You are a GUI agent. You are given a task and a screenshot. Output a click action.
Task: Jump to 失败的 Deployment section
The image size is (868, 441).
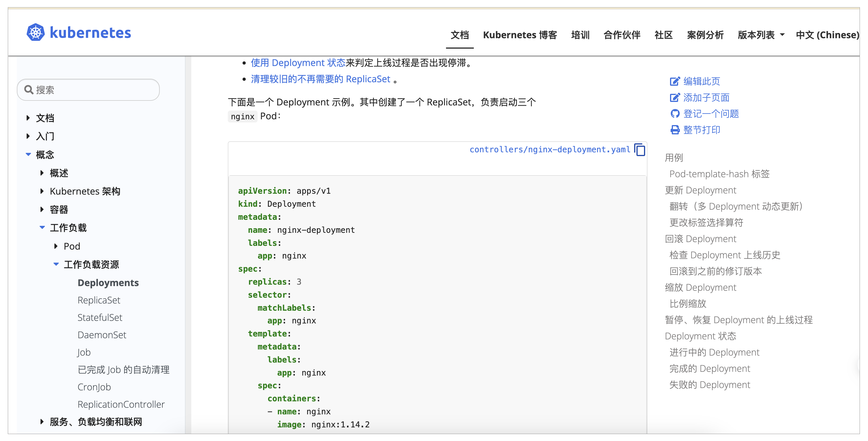point(709,385)
